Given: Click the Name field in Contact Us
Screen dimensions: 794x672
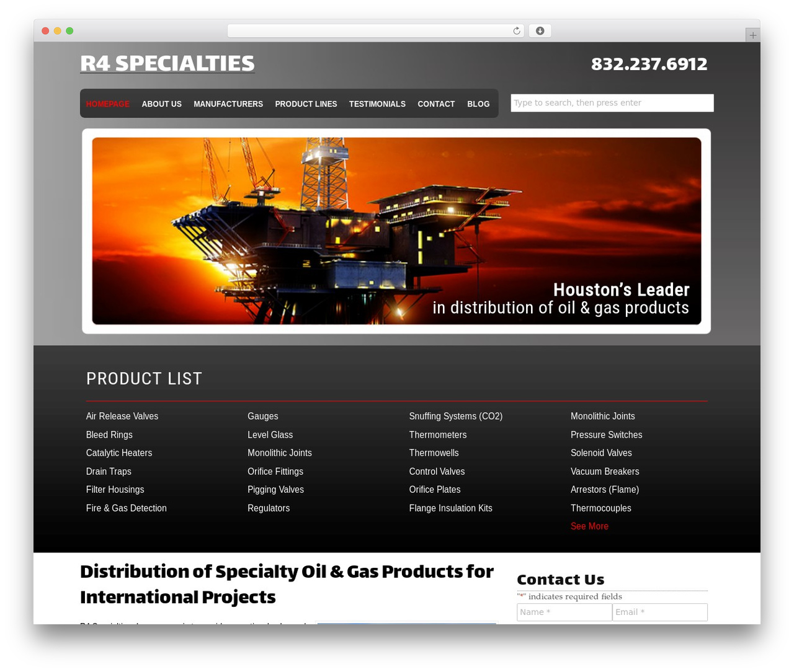Looking at the screenshot, I should [564, 612].
